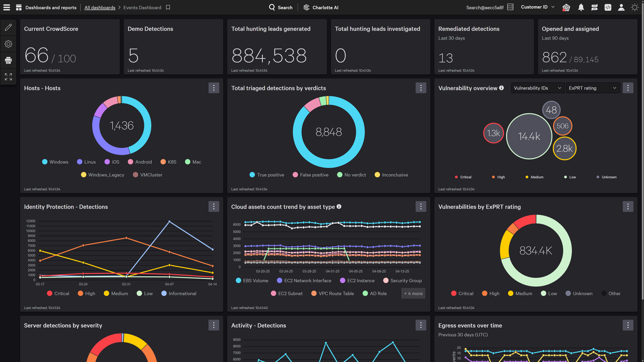Bookmark the Events Dashboard
Image resolution: width=644 pixels, height=362 pixels.
(168, 8)
